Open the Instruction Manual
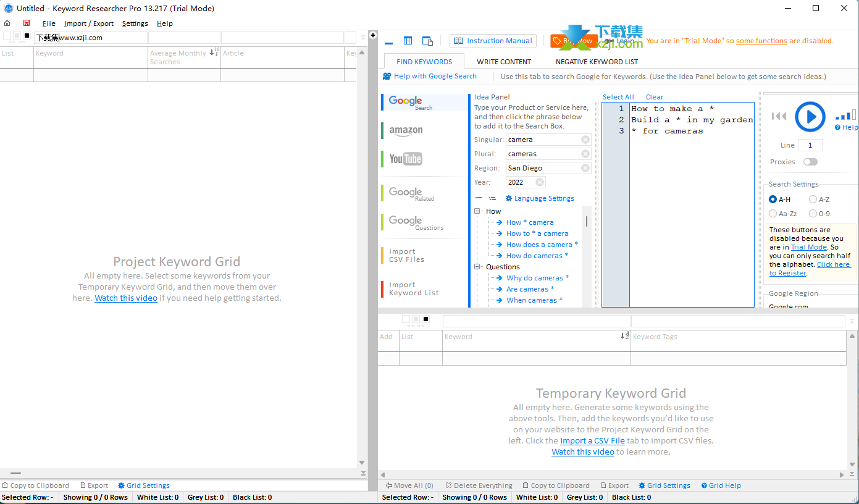The width and height of the screenshot is (859, 504). pos(493,41)
